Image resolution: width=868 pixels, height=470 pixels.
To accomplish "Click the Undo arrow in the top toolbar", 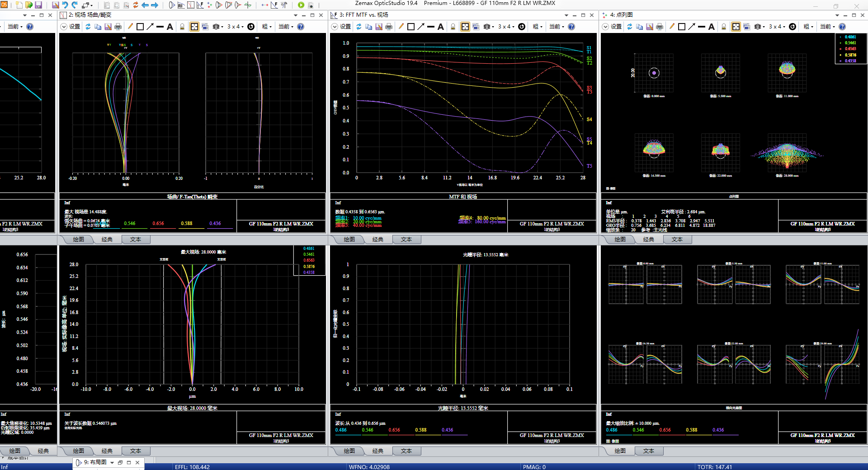I will (65, 5).
